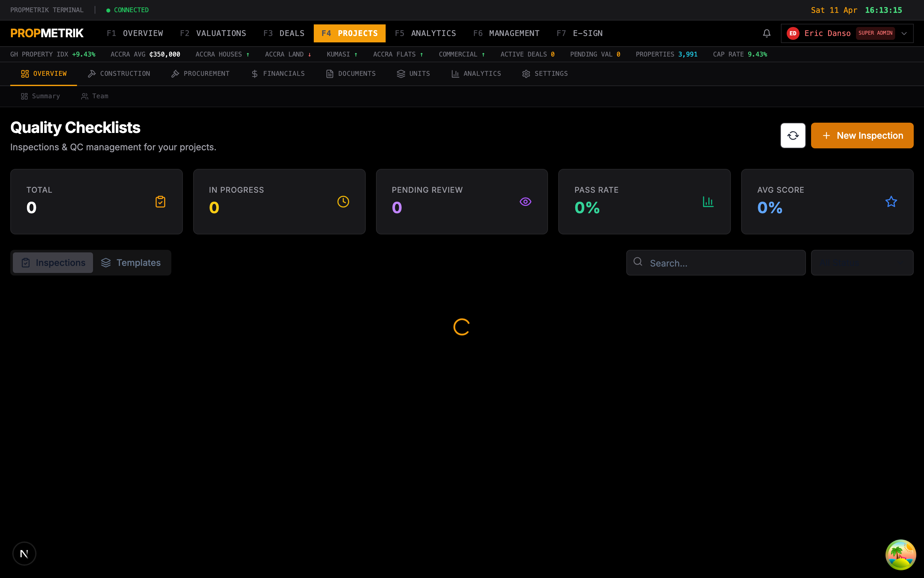Select the Inspections tab
924x578 pixels.
tap(53, 263)
